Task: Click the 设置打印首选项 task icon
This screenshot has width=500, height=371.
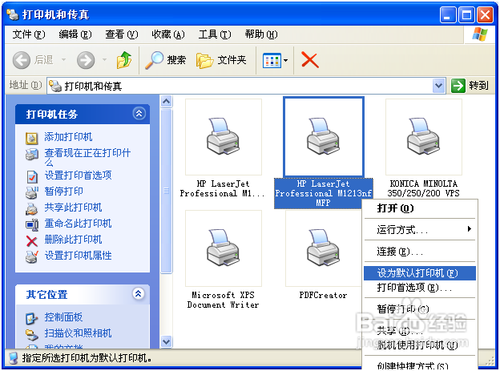Action: pos(32,176)
